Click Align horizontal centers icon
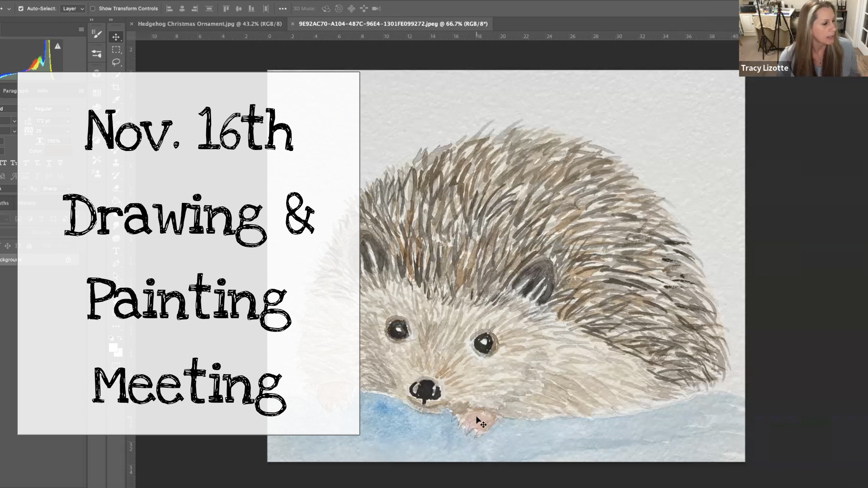The width and height of the screenshot is (868, 488). pos(182,9)
